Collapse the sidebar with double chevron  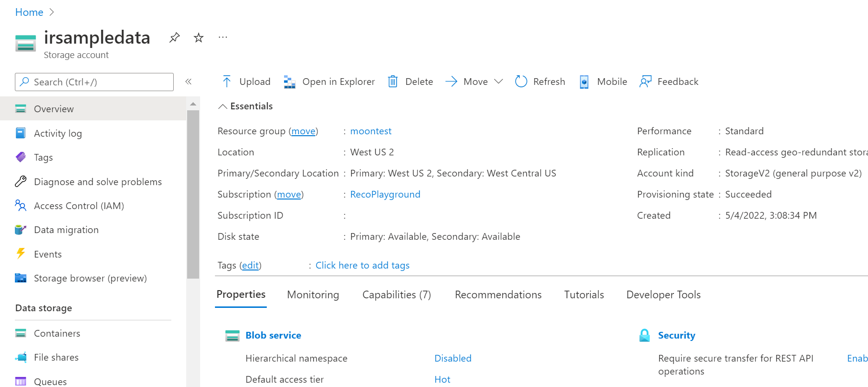tap(189, 82)
